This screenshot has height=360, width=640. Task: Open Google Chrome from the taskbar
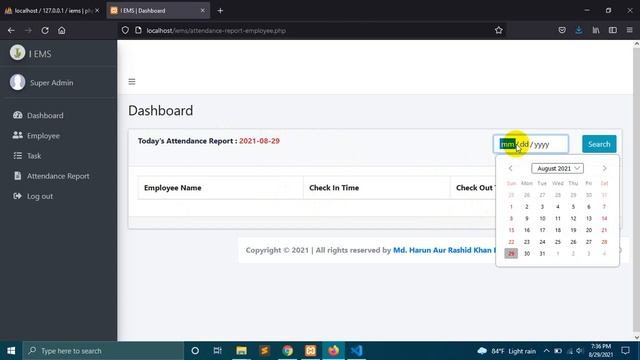[x=288, y=351]
